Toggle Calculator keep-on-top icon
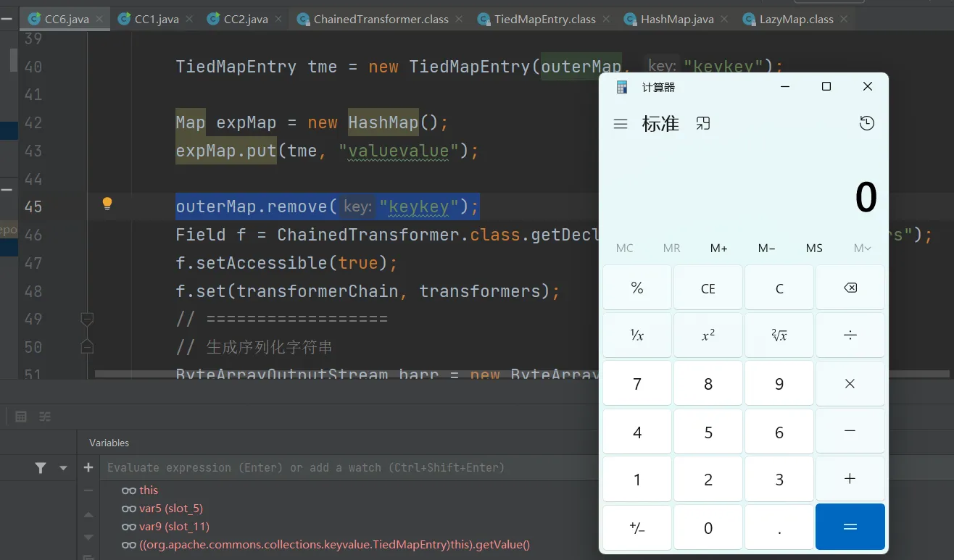 click(703, 124)
